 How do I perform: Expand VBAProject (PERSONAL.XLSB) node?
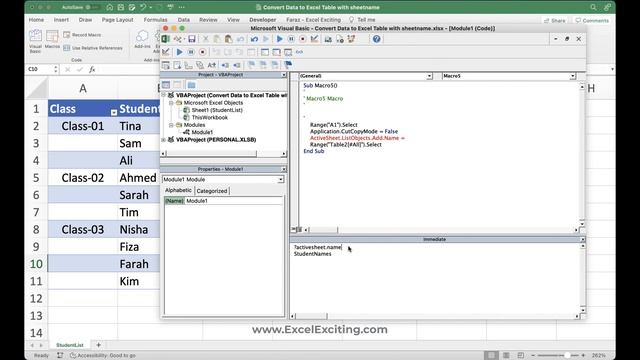tap(164, 140)
